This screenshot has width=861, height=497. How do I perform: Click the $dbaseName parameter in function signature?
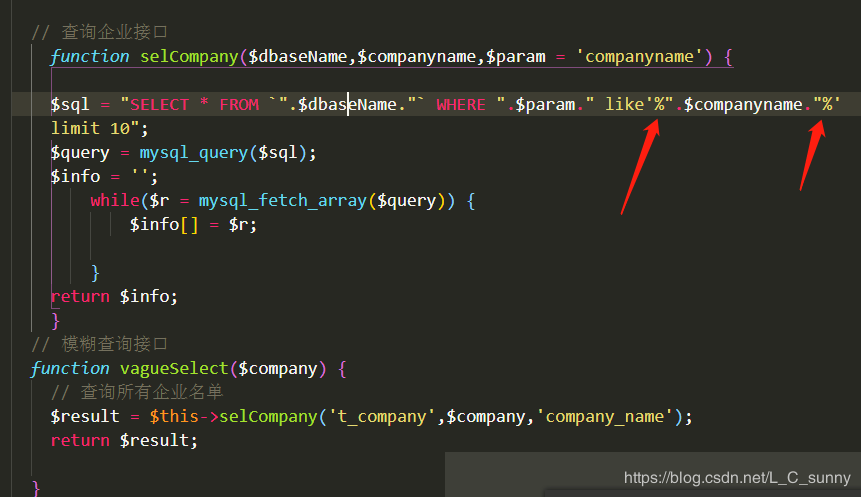click(x=298, y=57)
